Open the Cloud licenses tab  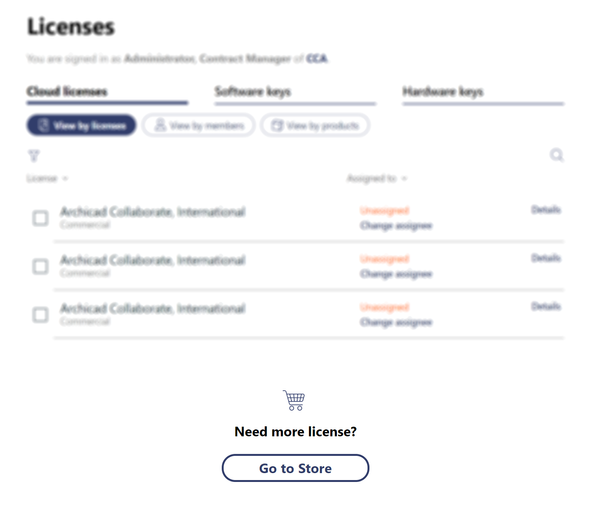67,92
